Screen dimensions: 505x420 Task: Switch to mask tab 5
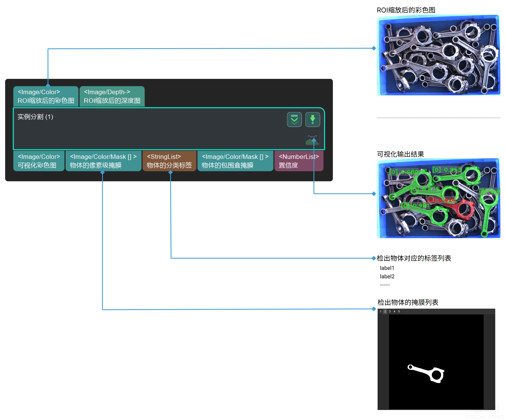399,311
